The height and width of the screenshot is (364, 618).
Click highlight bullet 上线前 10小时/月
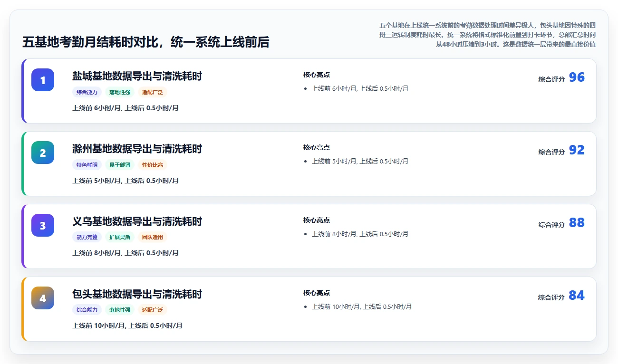click(362, 307)
